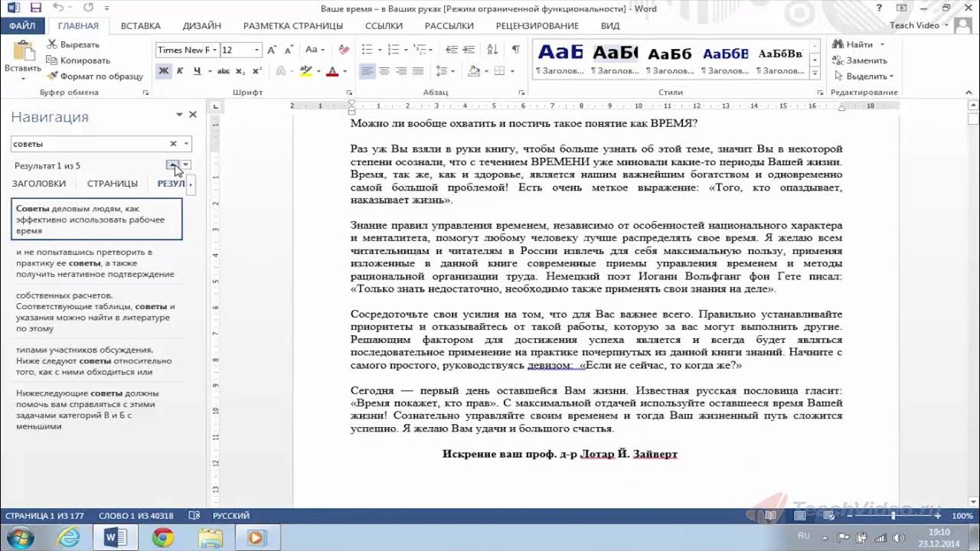The width and height of the screenshot is (980, 551).
Task: Open the Выделить select dropdown
Action: click(x=864, y=77)
